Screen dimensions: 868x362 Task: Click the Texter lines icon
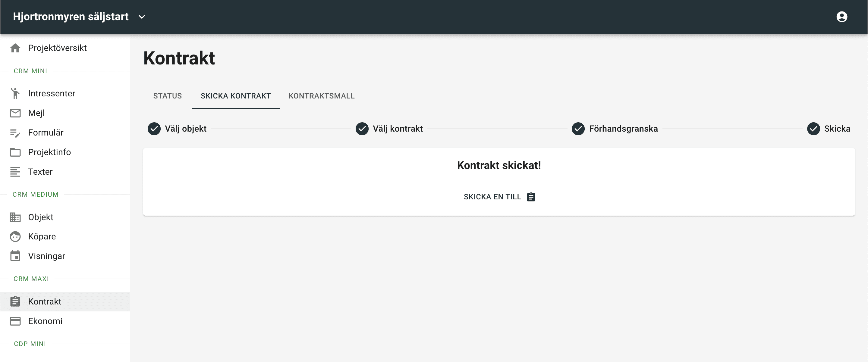coord(15,172)
